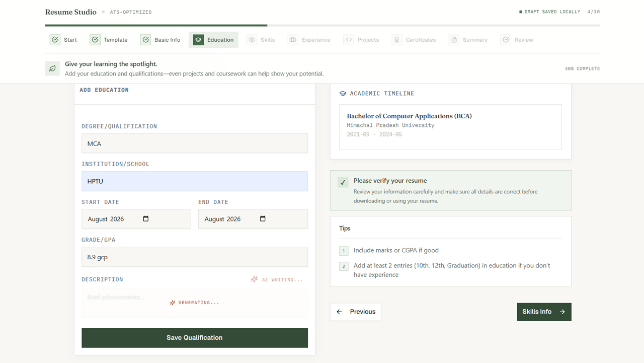644x363 pixels.
Task: Click the Projects code brackets icon
Action: pos(349,40)
